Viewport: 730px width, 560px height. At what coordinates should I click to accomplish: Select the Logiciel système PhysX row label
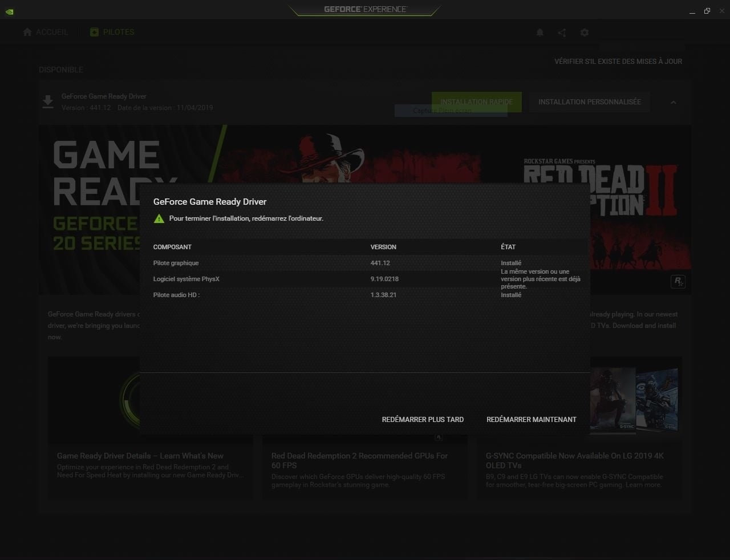[186, 279]
